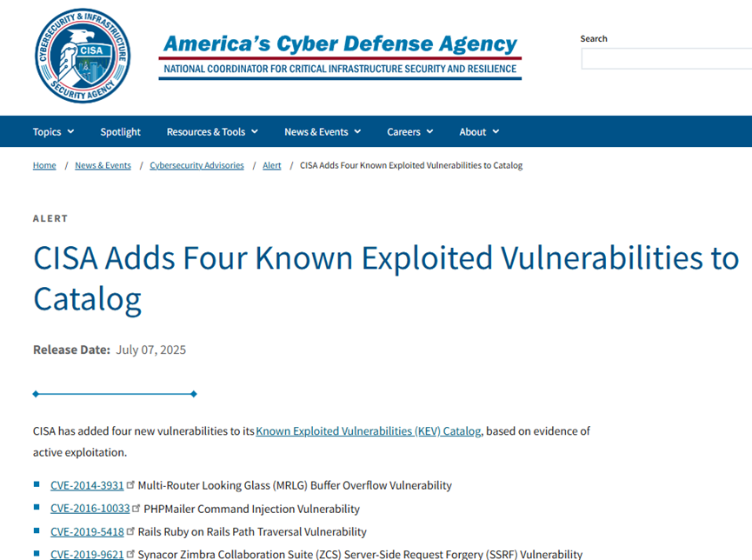
Task: Click the external link icon beside CVE-2019-9621
Action: click(x=131, y=553)
